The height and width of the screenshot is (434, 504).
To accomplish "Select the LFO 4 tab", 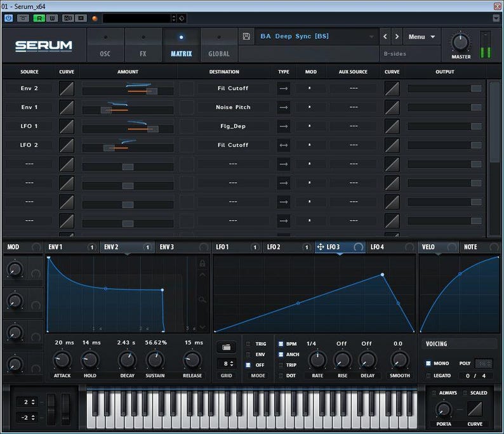I will [x=391, y=247].
